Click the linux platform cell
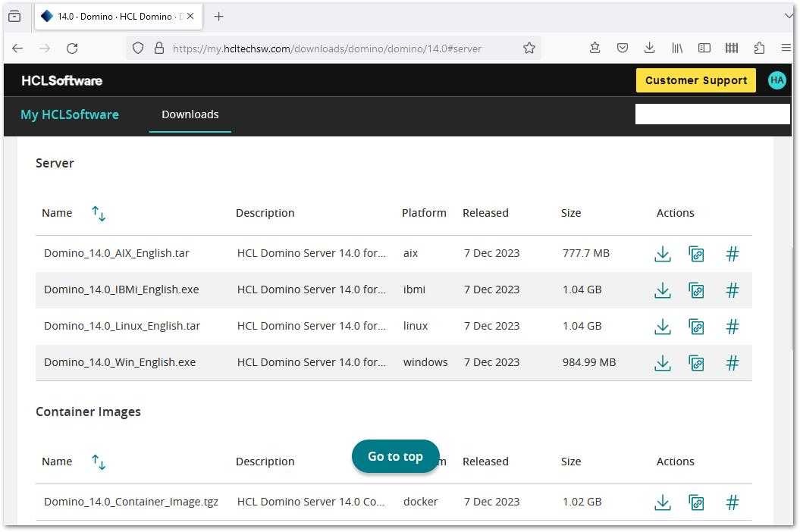This screenshot has height=532, width=800. 416,326
